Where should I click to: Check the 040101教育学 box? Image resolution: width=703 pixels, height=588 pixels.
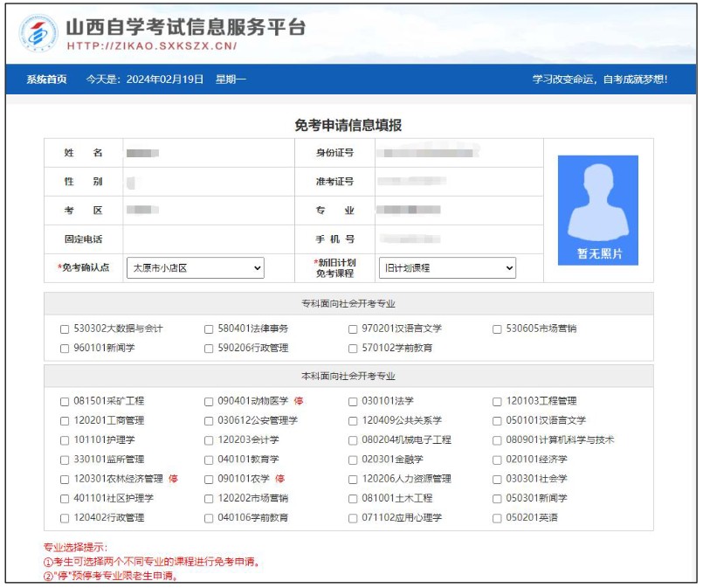point(209,460)
